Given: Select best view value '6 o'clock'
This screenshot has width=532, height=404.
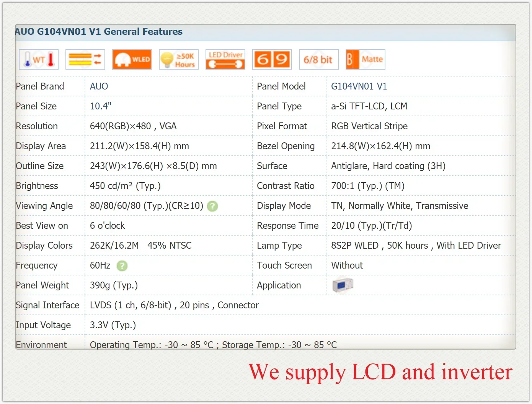Looking at the screenshot, I should pyautogui.click(x=108, y=226).
